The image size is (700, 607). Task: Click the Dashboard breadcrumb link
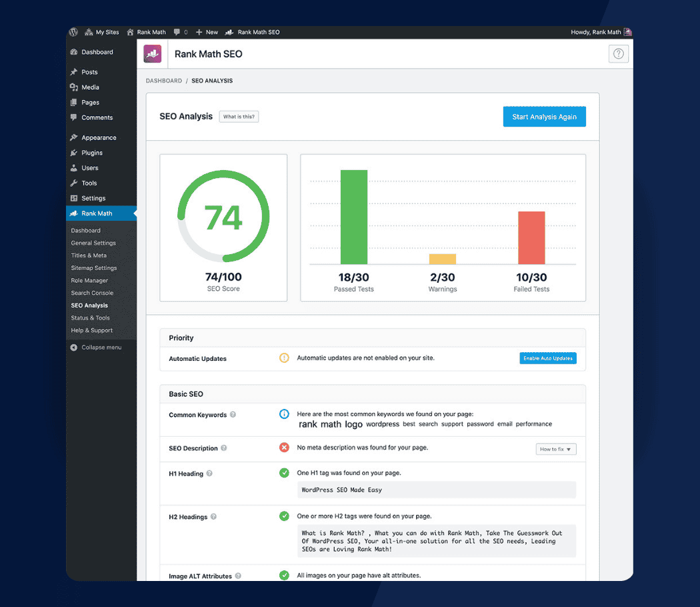(163, 81)
